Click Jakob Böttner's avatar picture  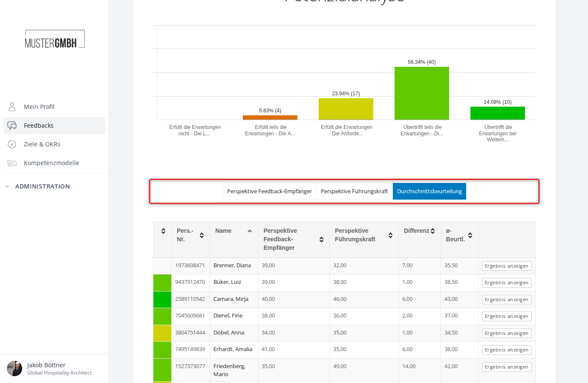[x=14, y=369]
